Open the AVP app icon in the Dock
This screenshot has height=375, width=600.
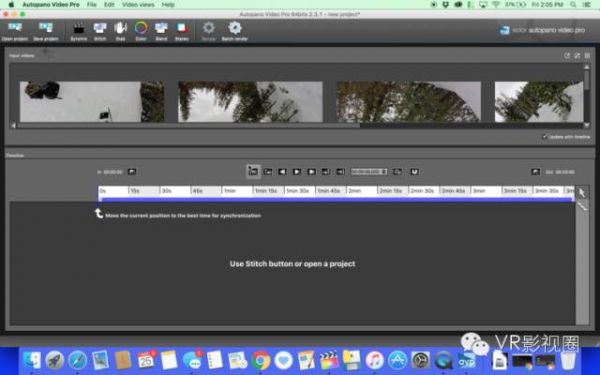pyautogui.click(x=466, y=360)
